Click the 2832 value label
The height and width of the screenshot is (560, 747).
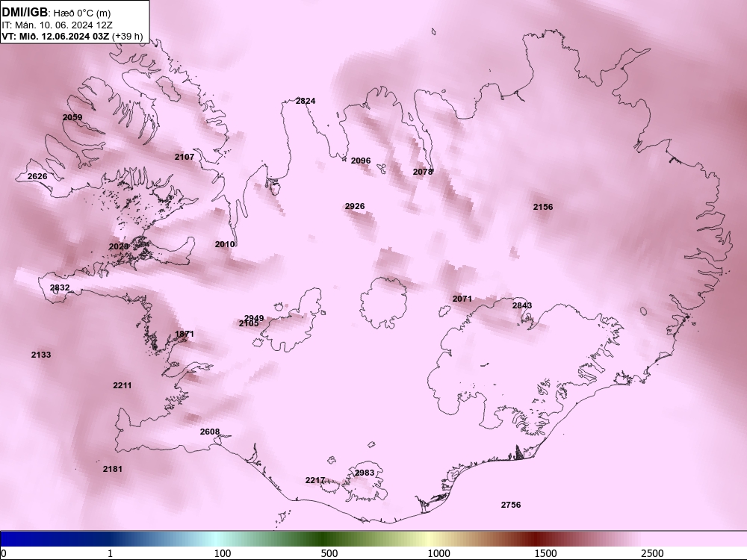point(60,287)
